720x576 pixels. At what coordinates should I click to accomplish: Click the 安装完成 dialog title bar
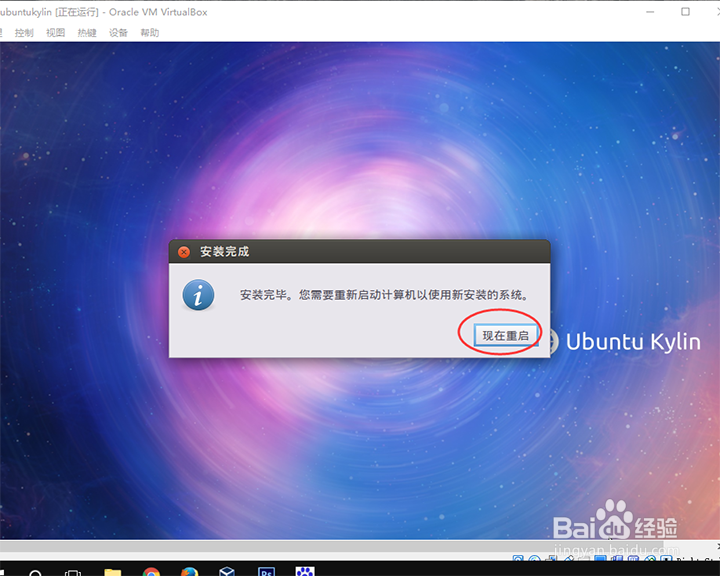click(360, 251)
